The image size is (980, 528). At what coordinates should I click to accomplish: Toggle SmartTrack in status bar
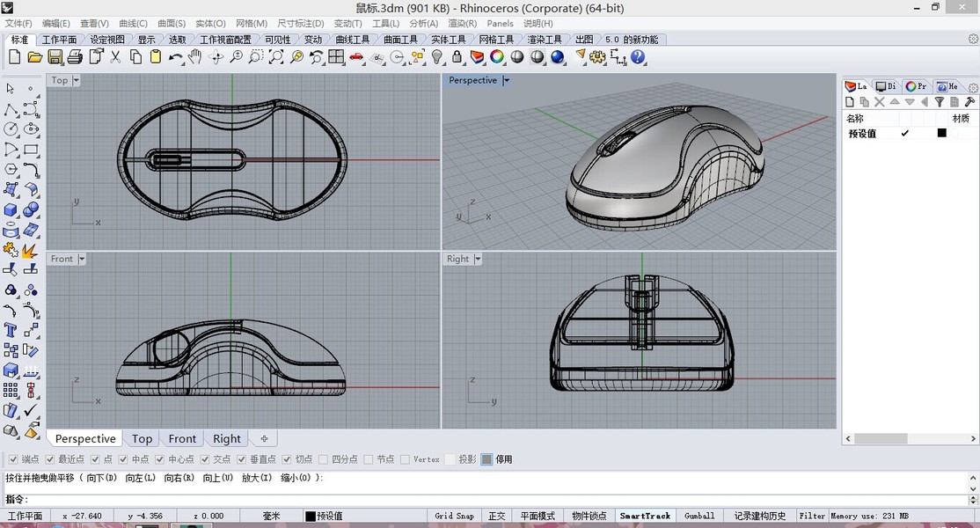click(x=645, y=517)
